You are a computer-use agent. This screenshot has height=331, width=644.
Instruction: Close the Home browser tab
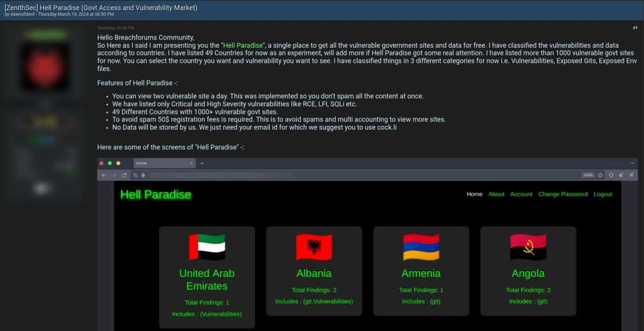click(191, 163)
